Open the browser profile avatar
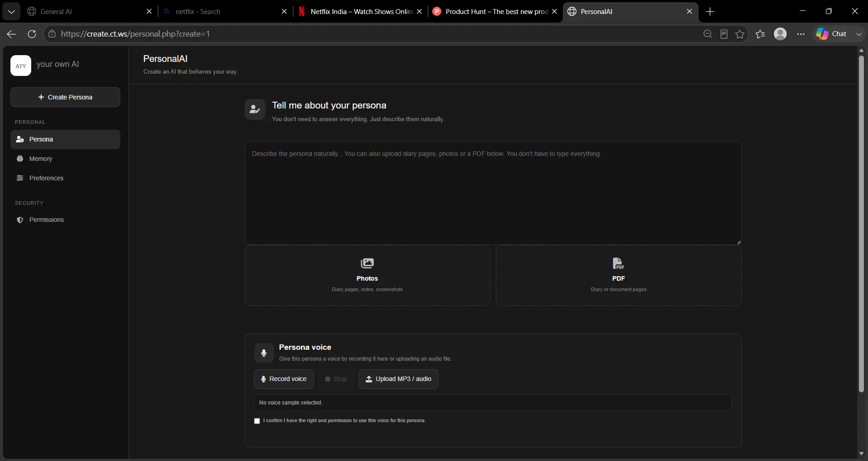 point(780,34)
